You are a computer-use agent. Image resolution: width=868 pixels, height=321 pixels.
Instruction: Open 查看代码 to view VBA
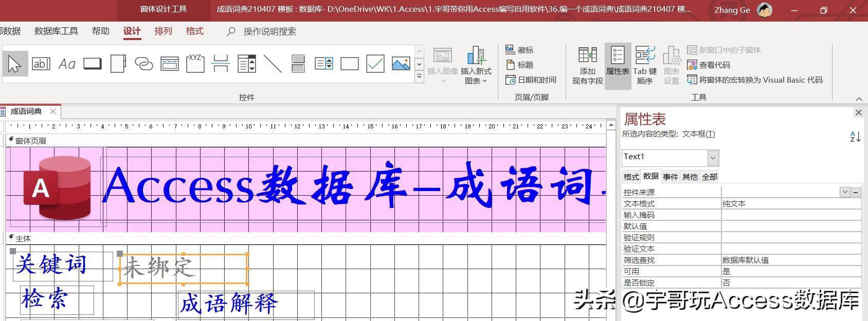(709, 65)
